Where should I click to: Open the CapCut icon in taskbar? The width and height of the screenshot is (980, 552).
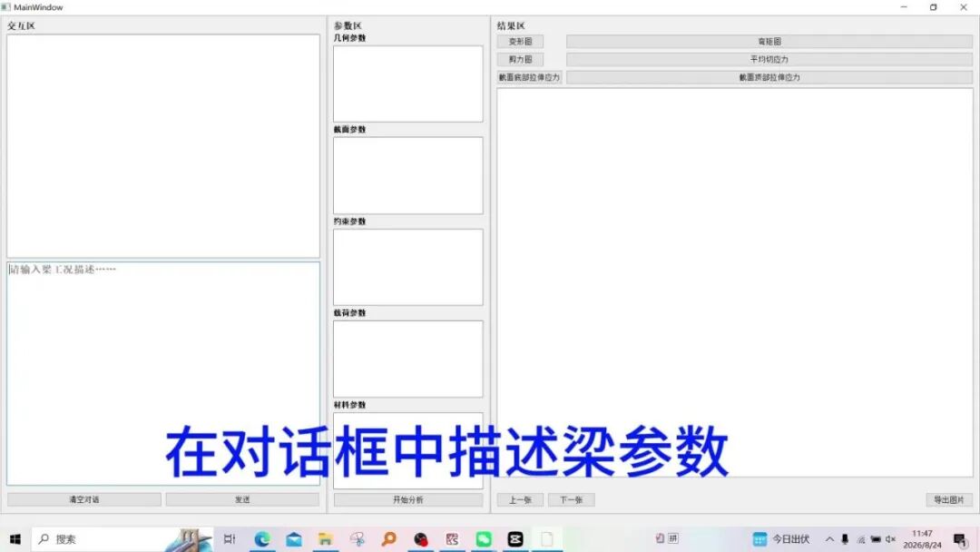click(x=515, y=539)
